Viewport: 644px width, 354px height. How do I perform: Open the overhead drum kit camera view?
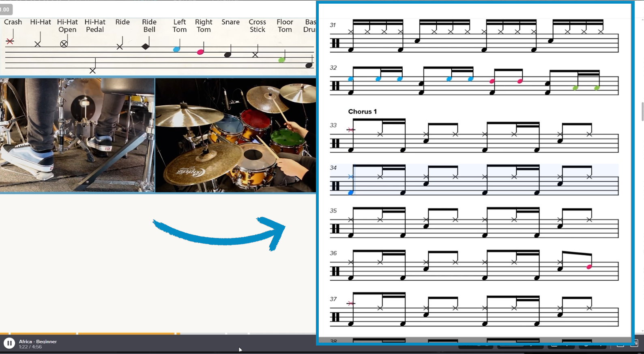pos(235,135)
